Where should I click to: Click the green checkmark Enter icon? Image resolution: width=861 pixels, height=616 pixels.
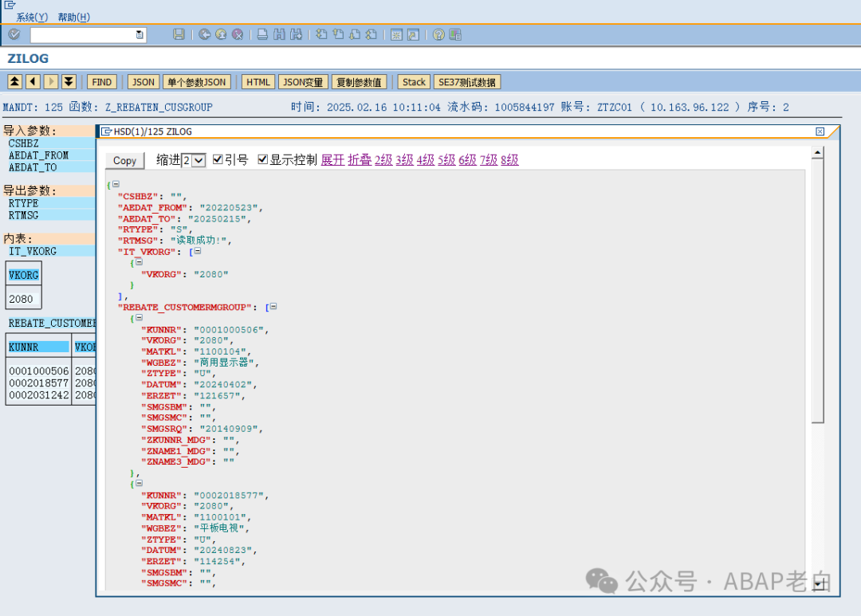click(x=14, y=34)
